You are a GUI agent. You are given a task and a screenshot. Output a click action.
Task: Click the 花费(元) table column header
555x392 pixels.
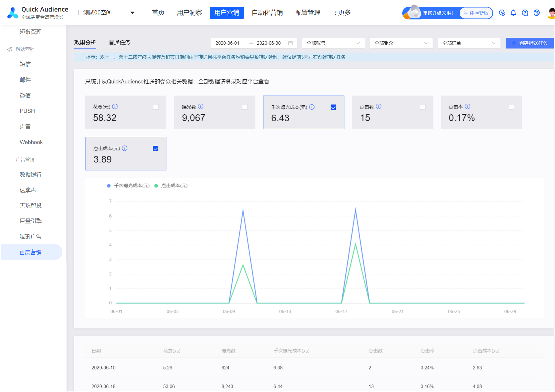(x=172, y=351)
